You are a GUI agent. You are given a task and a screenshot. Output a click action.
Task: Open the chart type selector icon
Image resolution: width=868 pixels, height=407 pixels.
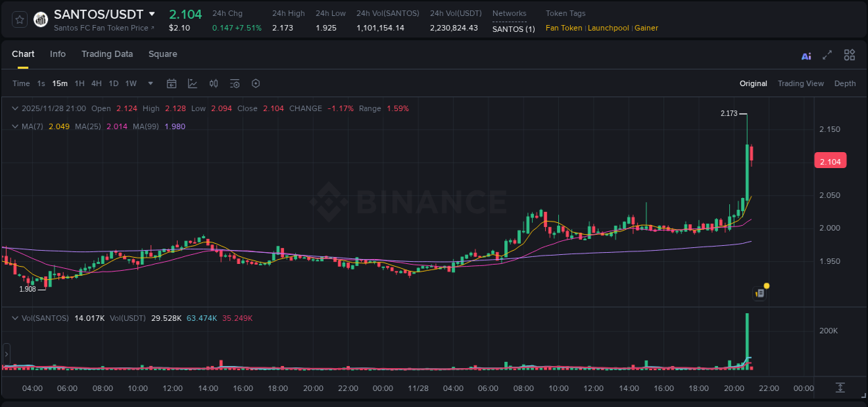192,83
